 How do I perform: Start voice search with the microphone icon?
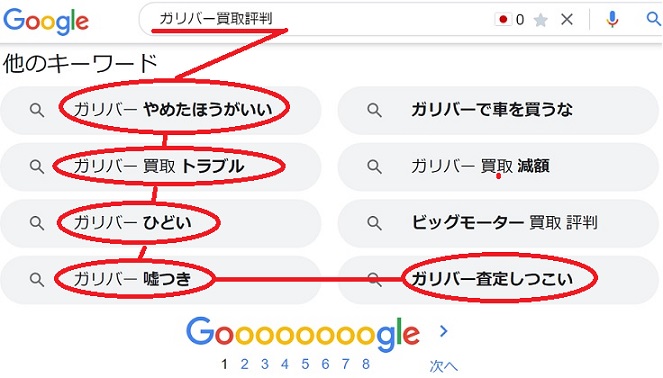pyautogui.click(x=612, y=19)
